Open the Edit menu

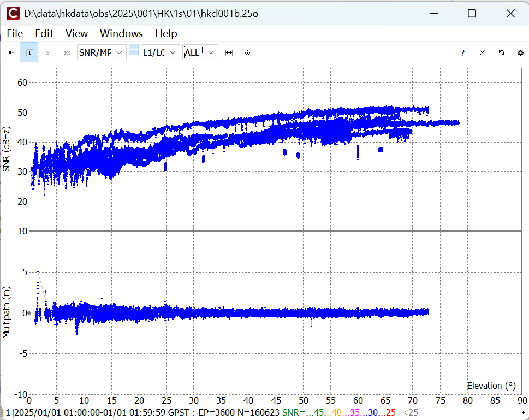44,33
